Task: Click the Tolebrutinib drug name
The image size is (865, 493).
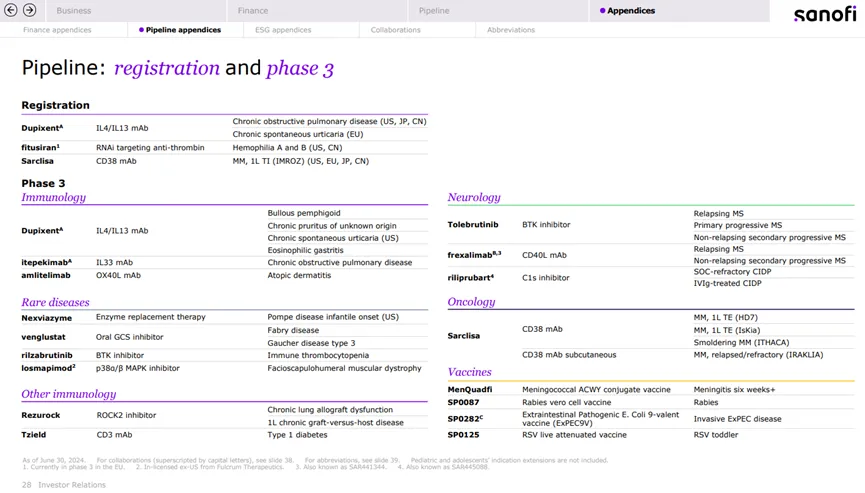Action: pos(473,225)
